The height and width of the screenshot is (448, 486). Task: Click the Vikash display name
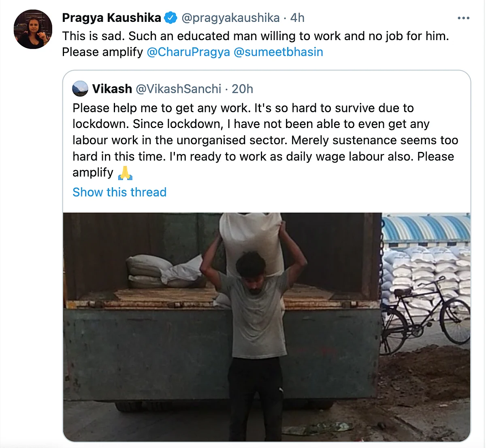(x=112, y=89)
